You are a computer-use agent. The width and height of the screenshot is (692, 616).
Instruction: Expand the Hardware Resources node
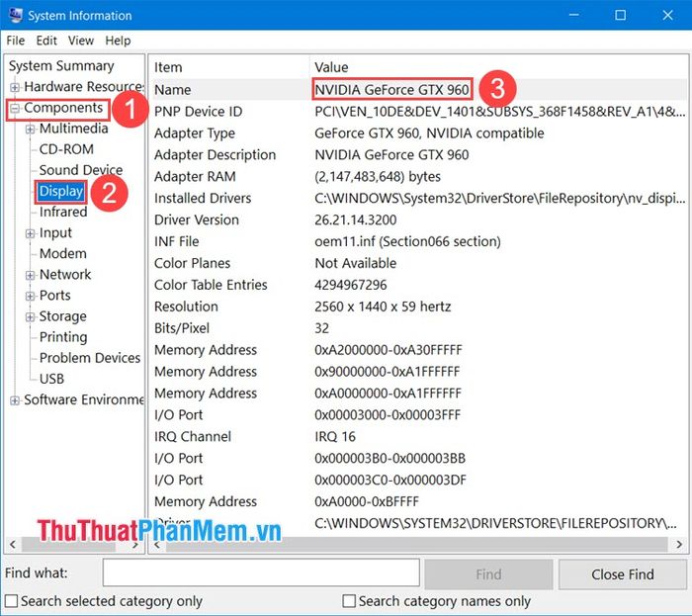15,87
